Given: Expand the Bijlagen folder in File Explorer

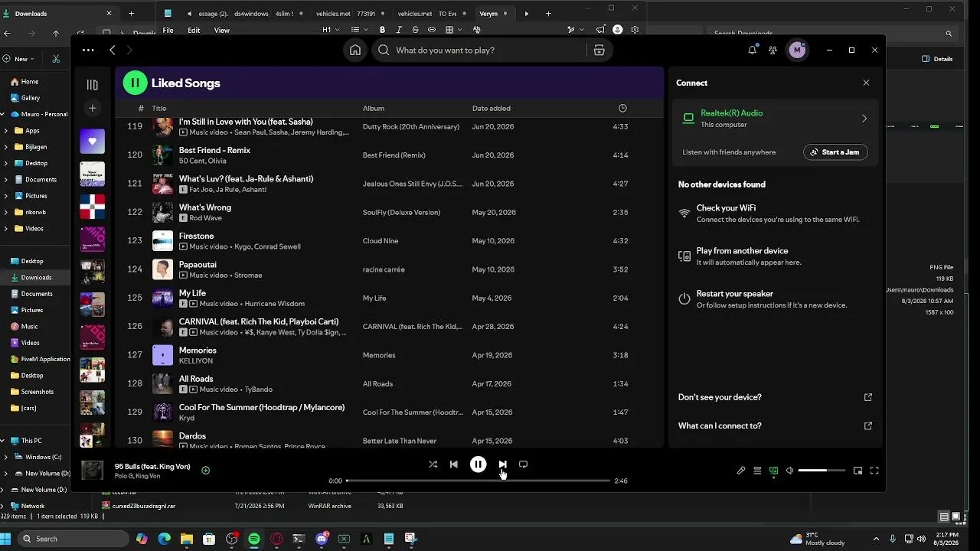Looking at the screenshot, I should (6, 147).
